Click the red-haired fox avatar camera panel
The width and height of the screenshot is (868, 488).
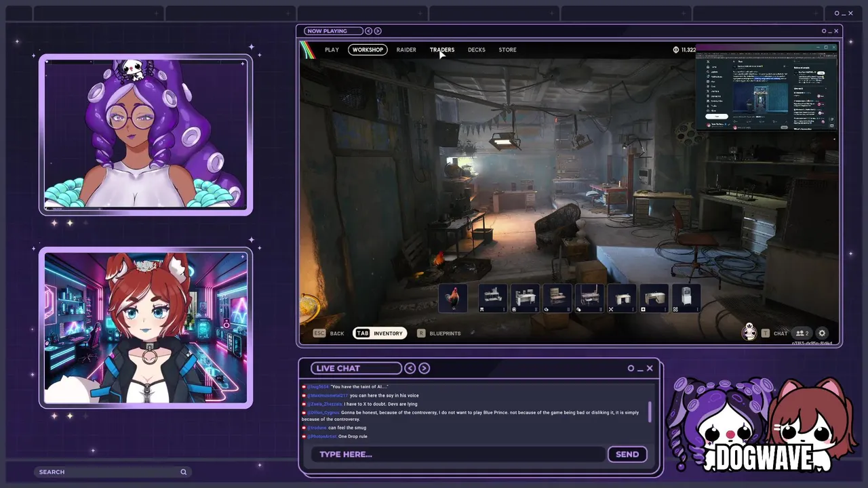tap(146, 329)
